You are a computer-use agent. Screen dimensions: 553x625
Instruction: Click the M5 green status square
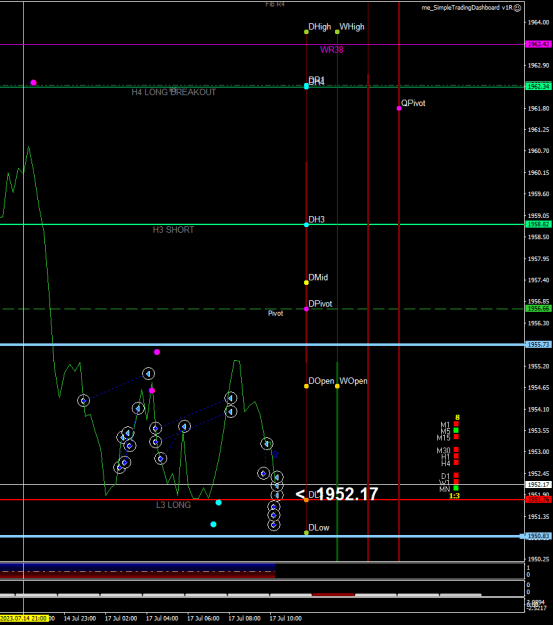(x=456, y=430)
